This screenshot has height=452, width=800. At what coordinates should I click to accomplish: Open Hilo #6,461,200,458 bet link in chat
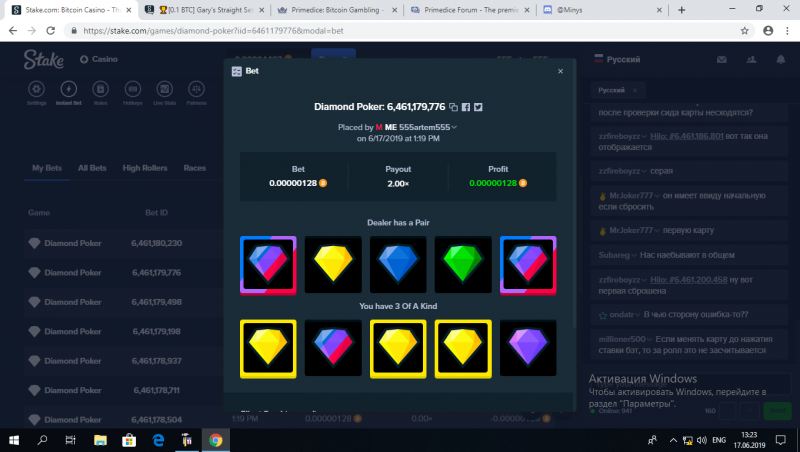(689, 280)
